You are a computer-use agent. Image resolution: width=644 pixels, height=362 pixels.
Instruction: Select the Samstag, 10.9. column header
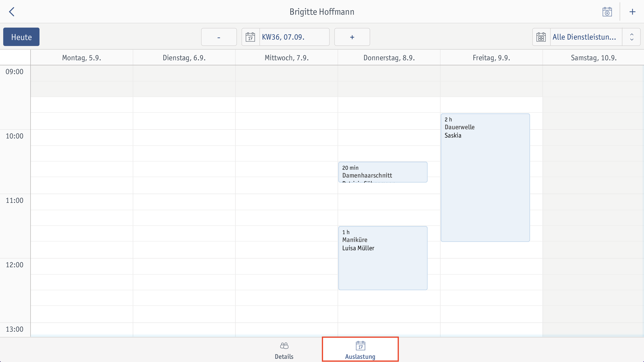[593, 57]
